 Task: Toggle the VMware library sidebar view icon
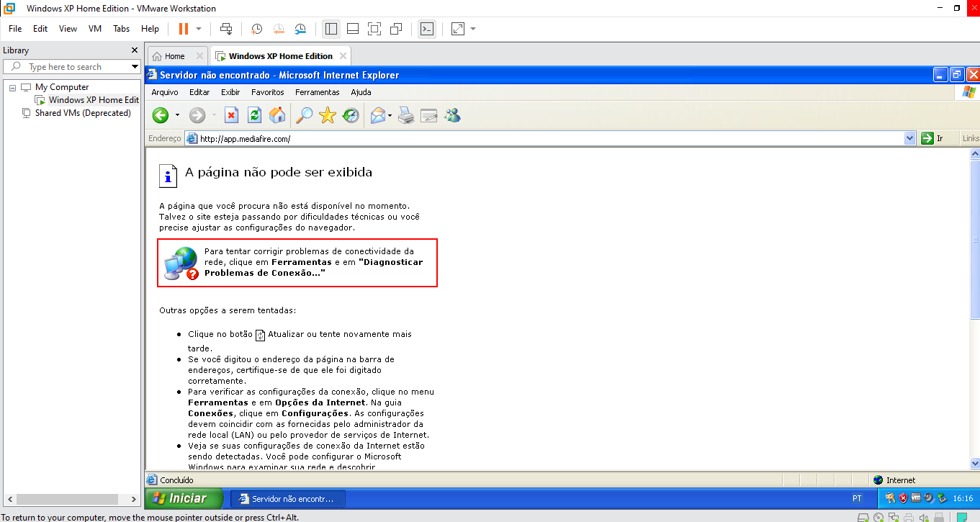(331, 29)
